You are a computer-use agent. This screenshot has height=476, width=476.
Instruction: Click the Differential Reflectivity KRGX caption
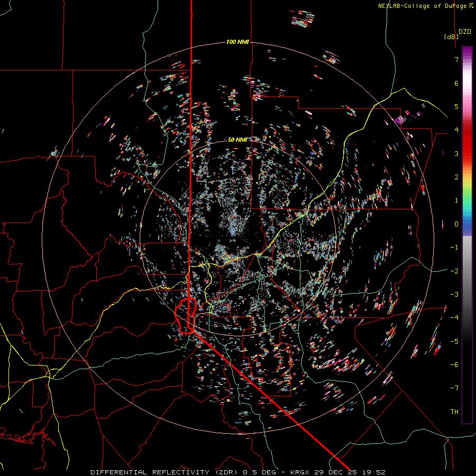[238, 472]
